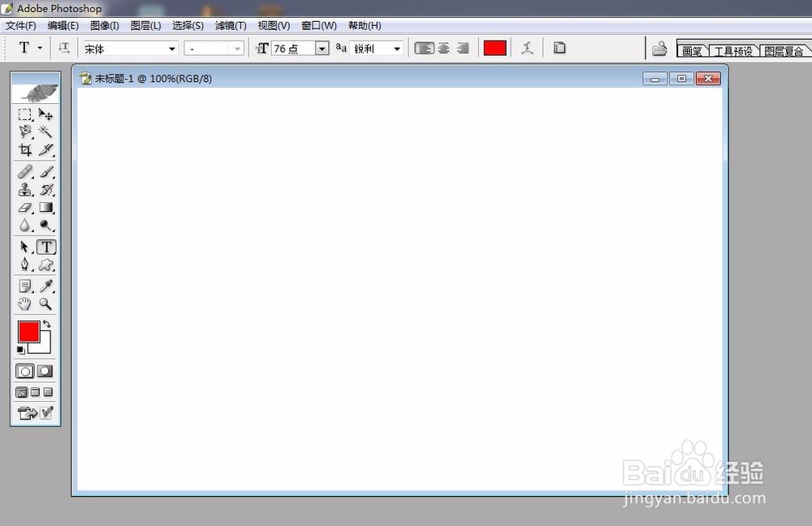
Task: Switch to Full Screen with Menu Bar
Action: point(35,392)
